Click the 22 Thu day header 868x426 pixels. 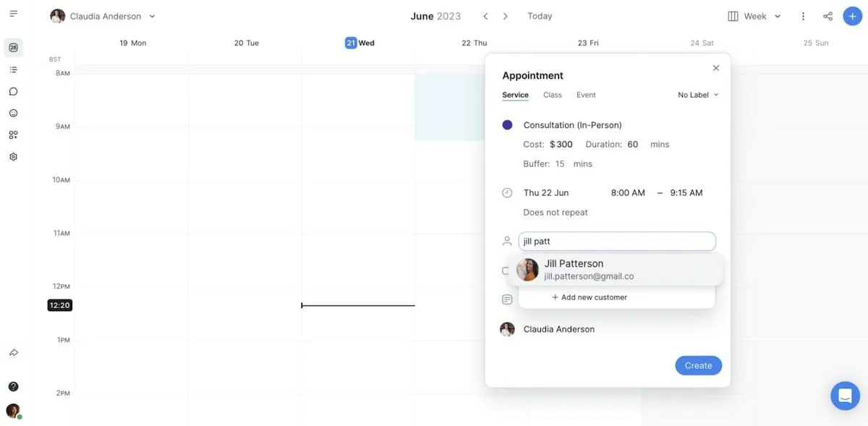coord(474,43)
